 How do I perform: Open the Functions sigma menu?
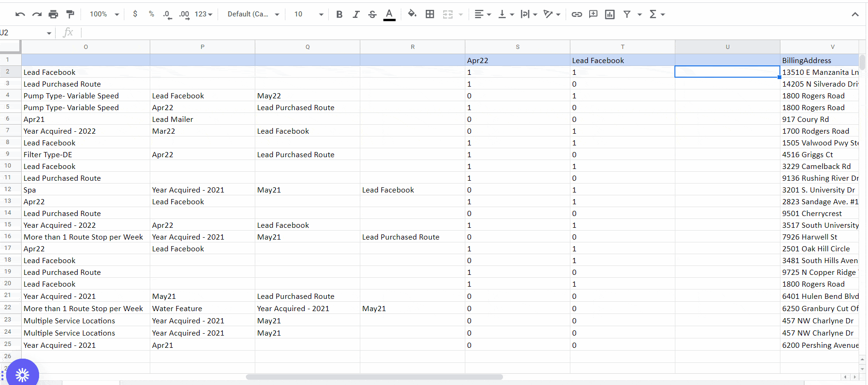tap(657, 15)
